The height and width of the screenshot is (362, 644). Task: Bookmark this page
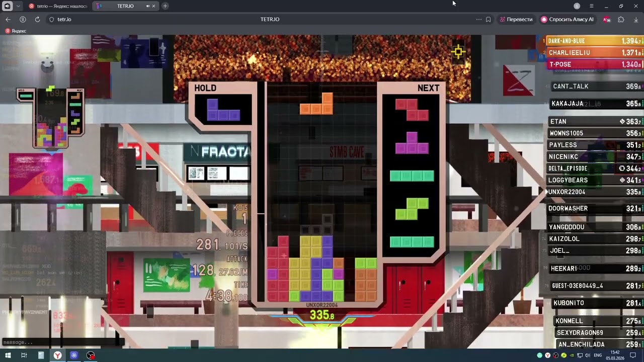489,19
